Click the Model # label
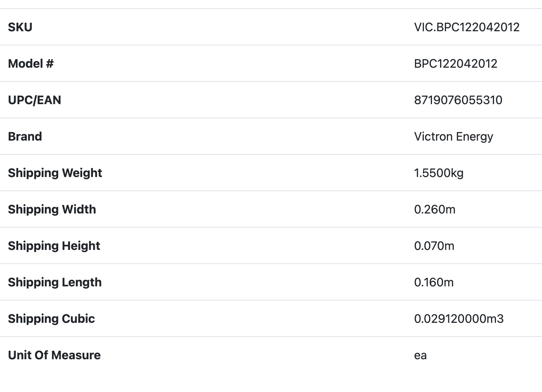The width and height of the screenshot is (542, 392). [31, 64]
